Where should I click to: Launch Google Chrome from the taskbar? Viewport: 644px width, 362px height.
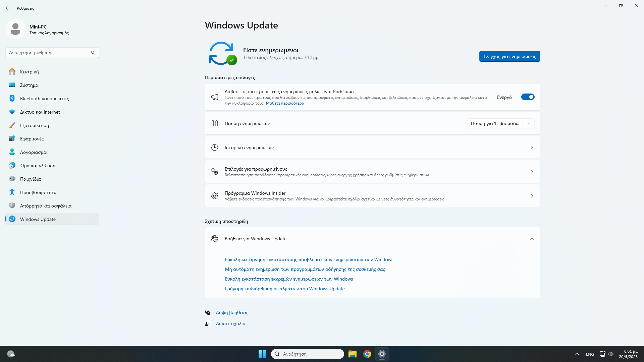click(367, 354)
